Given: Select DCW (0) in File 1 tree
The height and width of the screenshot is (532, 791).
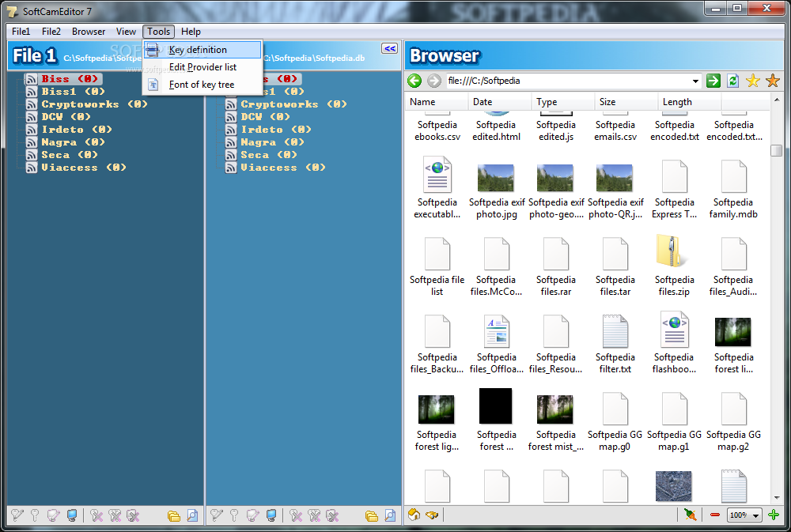Looking at the screenshot, I should click(66, 116).
